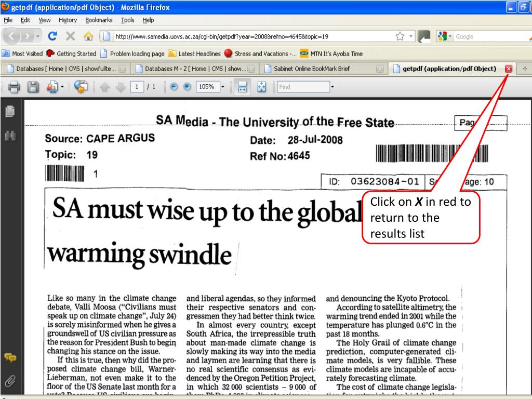Screen dimensions: 532x399
Task: Close the Sabinet Online BookMark Brief tab
Action: tap(380, 69)
